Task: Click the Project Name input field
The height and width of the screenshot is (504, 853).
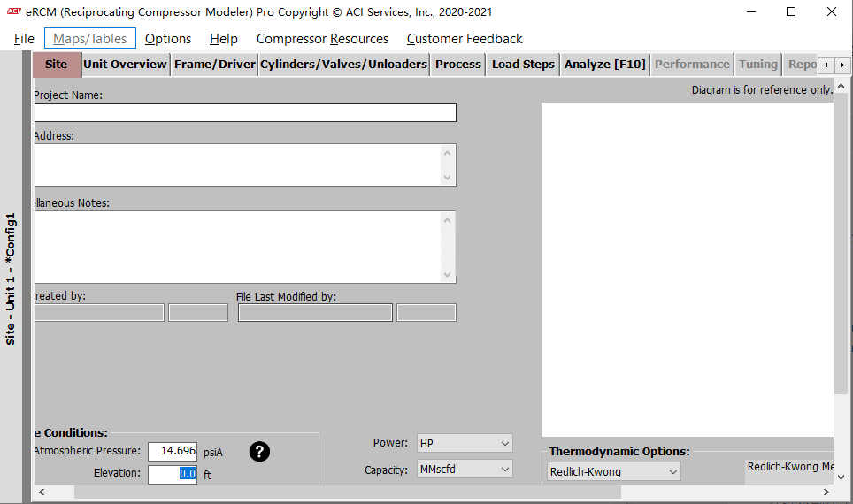Action: point(245,112)
